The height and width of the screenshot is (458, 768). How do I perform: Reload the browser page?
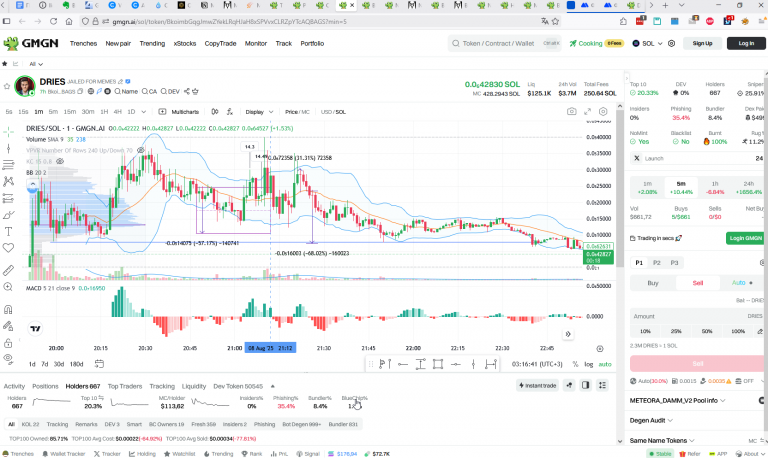[53, 22]
